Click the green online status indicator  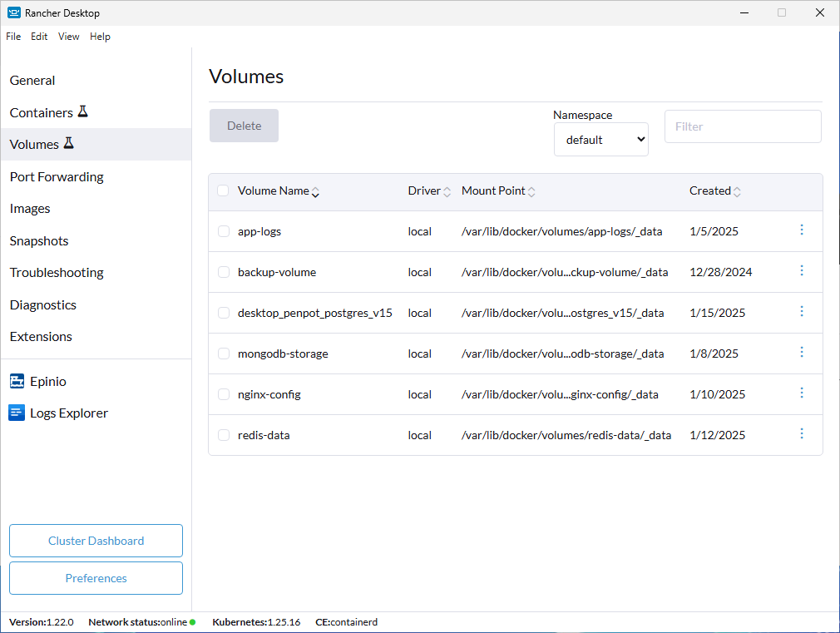(191, 622)
